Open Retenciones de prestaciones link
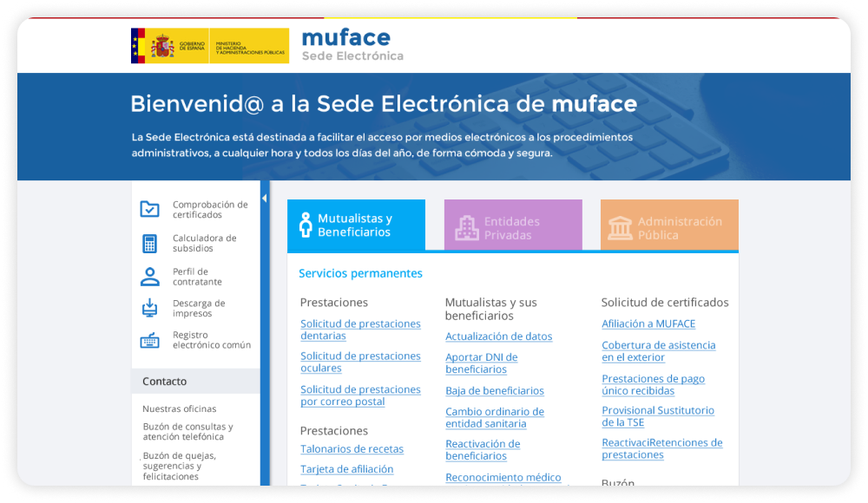This screenshot has width=868, height=503. [x=662, y=448]
